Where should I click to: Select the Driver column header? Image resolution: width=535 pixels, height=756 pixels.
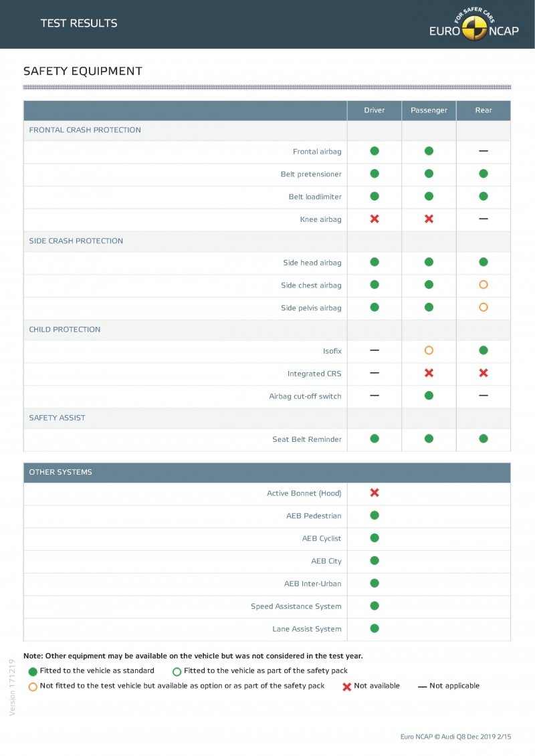pyautogui.click(x=374, y=110)
